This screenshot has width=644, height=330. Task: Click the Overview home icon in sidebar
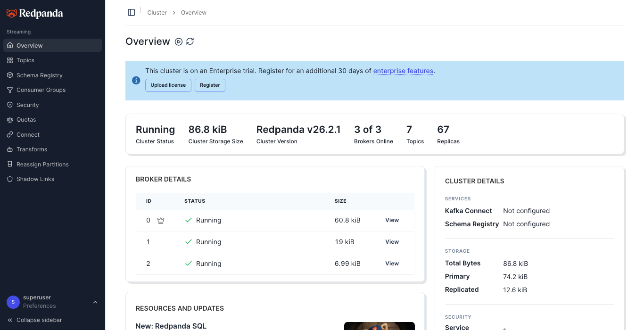click(10, 46)
